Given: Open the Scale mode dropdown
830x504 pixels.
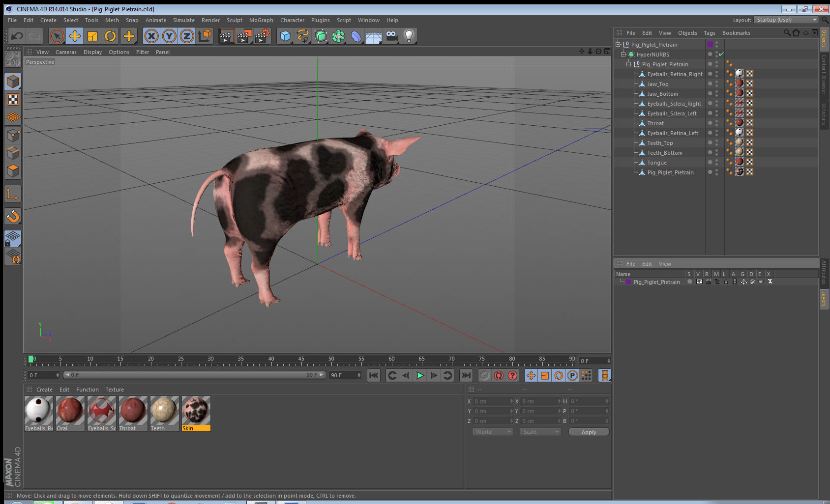Looking at the screenshot, I should tap(540, 432).
